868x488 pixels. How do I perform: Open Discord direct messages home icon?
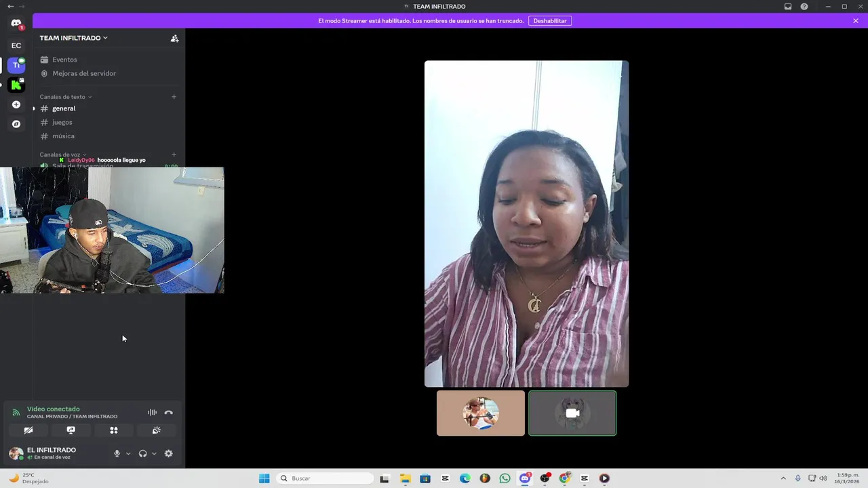point(16,23)
